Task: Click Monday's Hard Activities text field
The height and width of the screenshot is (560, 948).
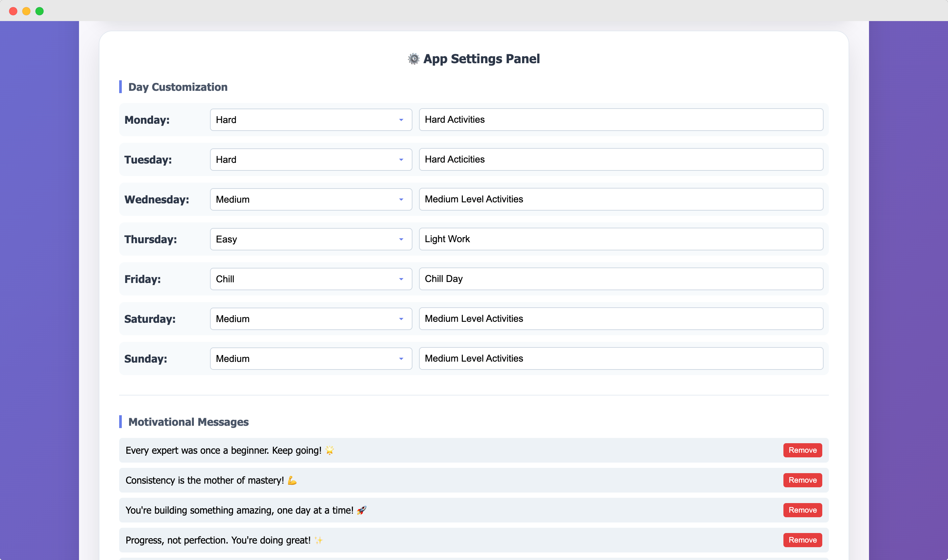Action: tap(621, 120)
